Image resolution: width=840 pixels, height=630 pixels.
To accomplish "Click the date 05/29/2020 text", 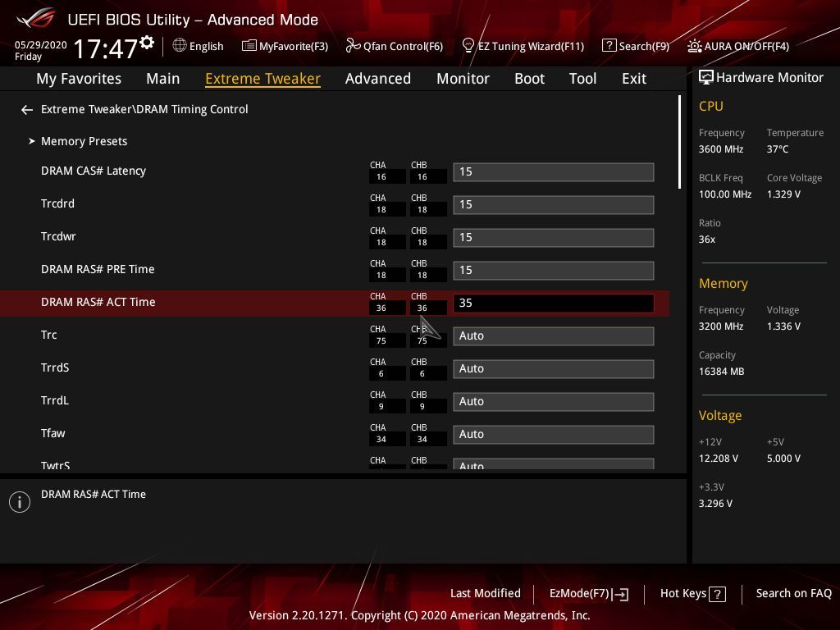I will (41, 45).
